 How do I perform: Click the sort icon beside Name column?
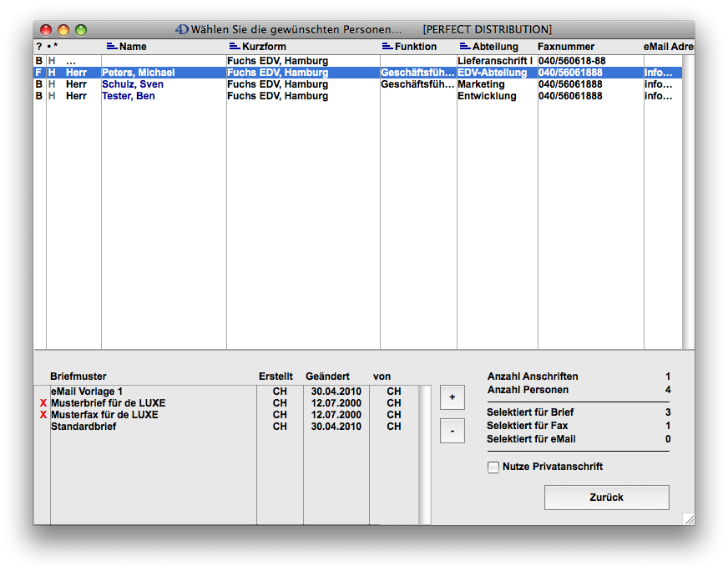tap(111, 47)
